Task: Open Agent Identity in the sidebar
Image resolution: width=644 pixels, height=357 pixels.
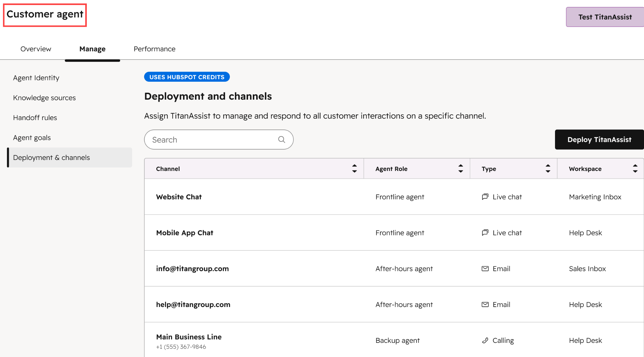Action: tap(36, 78)
